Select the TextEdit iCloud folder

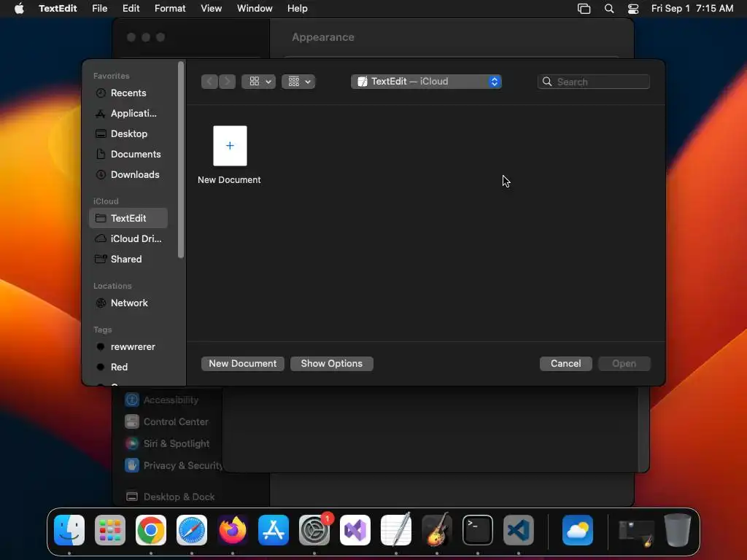(x=128, y=218)
